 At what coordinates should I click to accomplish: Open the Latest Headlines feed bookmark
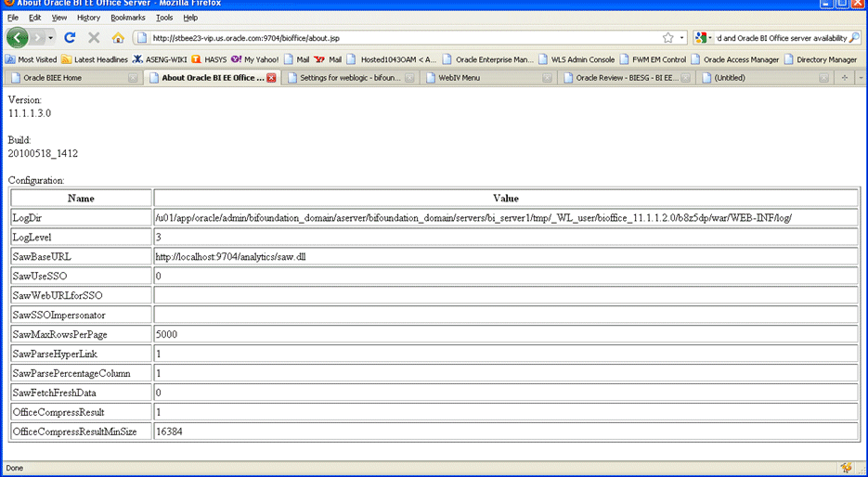click(x=95, y=59)
